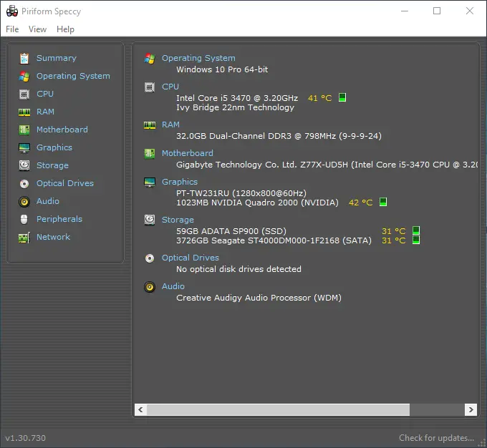Click the Optical Drives disc icon in sidebar

pyautogui.click(x=24, y=184)
